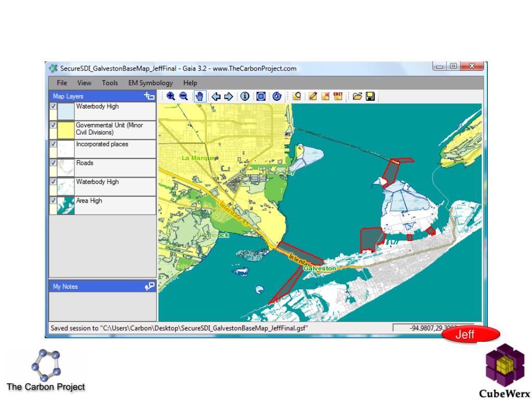
Task: Click the delete feature red X tool
Action: (x=325, y=96)
